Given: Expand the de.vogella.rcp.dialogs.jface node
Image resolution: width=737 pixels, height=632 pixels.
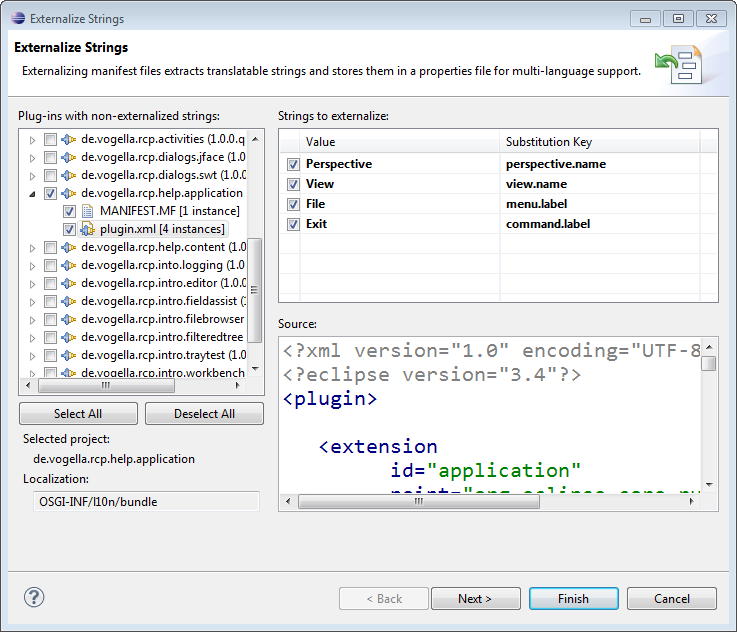Looking at the screenshot, I should click(x=32, y=158).
